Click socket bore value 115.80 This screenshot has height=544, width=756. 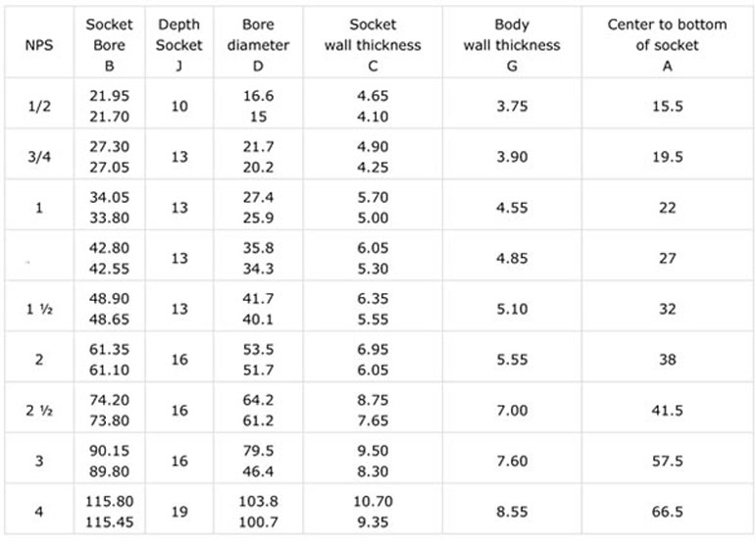point(110,501)
